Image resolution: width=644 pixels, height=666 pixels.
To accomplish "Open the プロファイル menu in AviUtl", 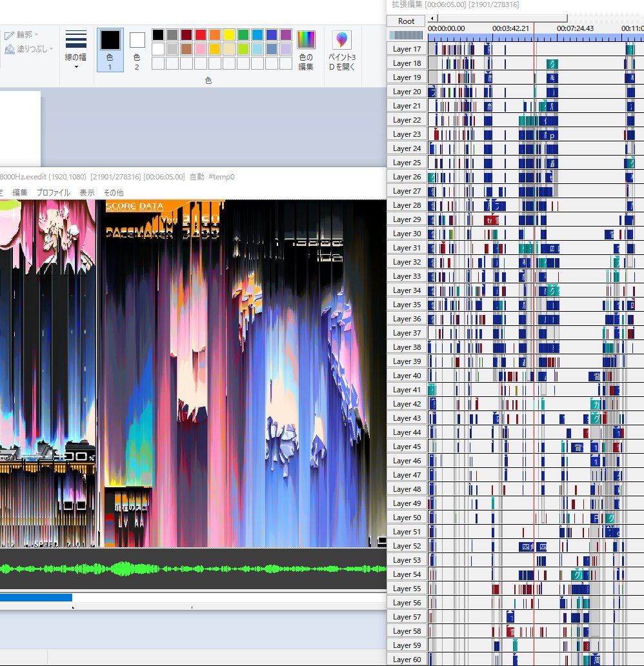I will point(53,192).
